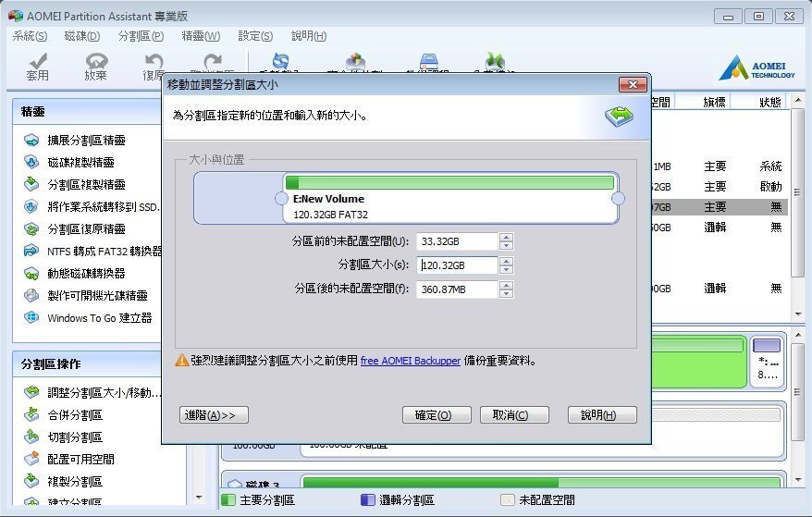Click the reload disk toolbar icon
812x517 pixels.
coord(280,61)
